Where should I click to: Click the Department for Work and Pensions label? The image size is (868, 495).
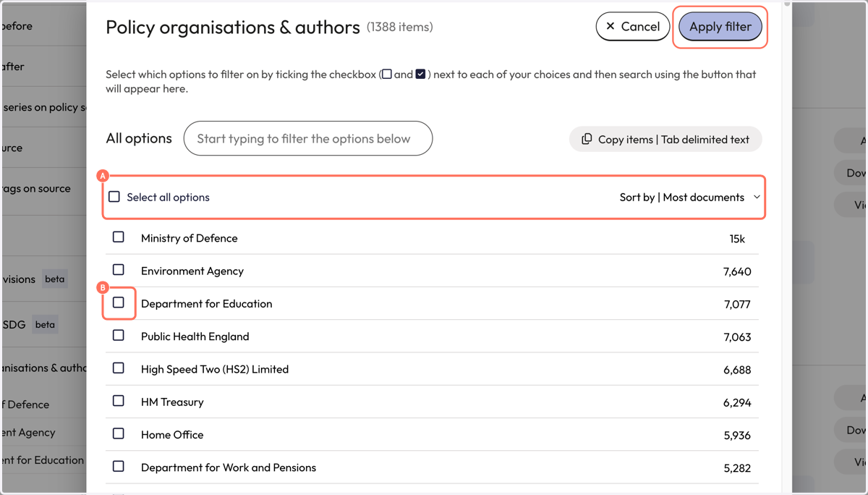[229, 467]
